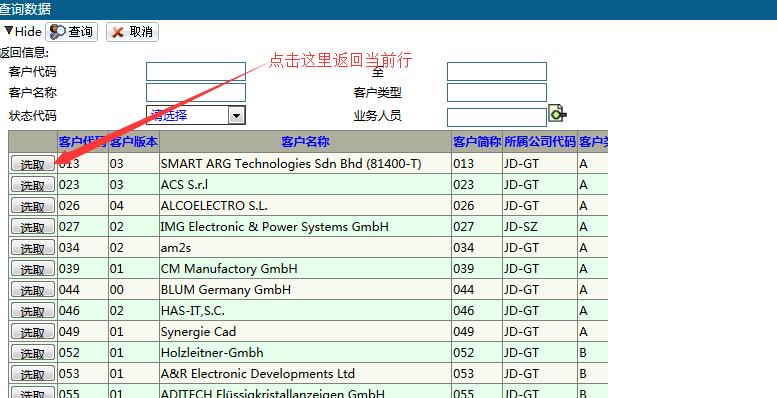Select row CM Manufactory GmbH with 选取
Viewport: 777px width, 398px height.
pos(33,269)
